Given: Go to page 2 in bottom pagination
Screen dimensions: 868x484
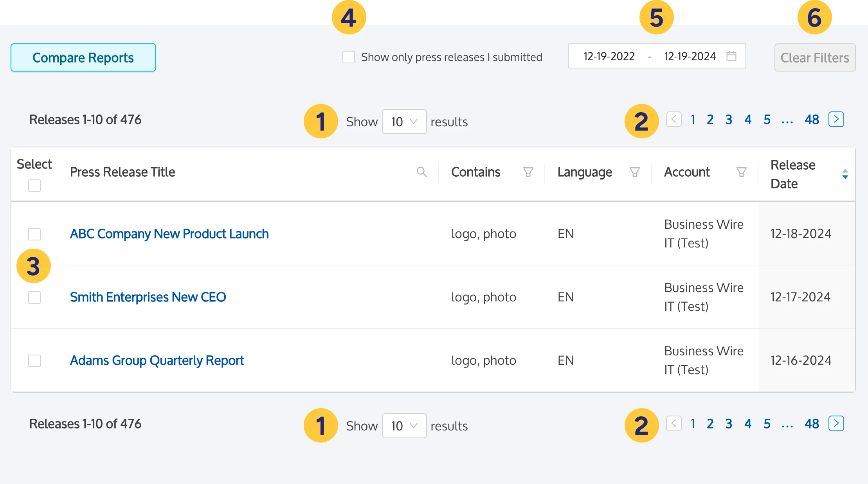Looking at the screenshot, I should tap(710, 423).
